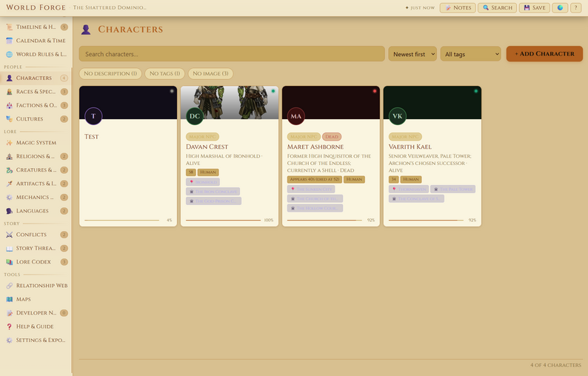
Task: Select the DC avatar on Davan Crest card
Action: click(195, 116)
